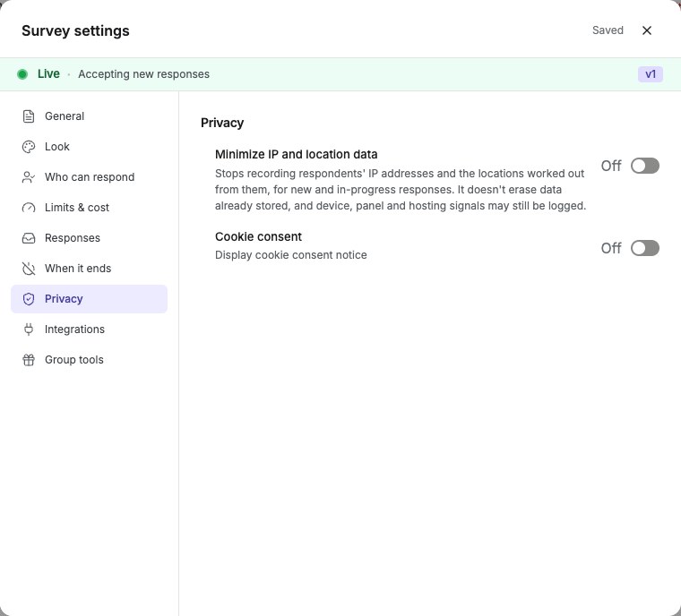Click the green Live status dot
Viewport: 681px width, 616px height.
tap(22, 74)
